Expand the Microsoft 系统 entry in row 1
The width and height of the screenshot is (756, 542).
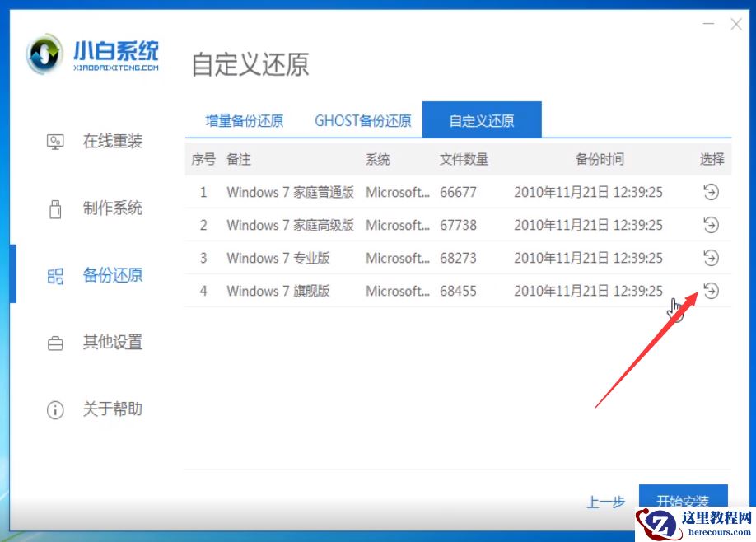pyautogui.click(x=399, y=192)
